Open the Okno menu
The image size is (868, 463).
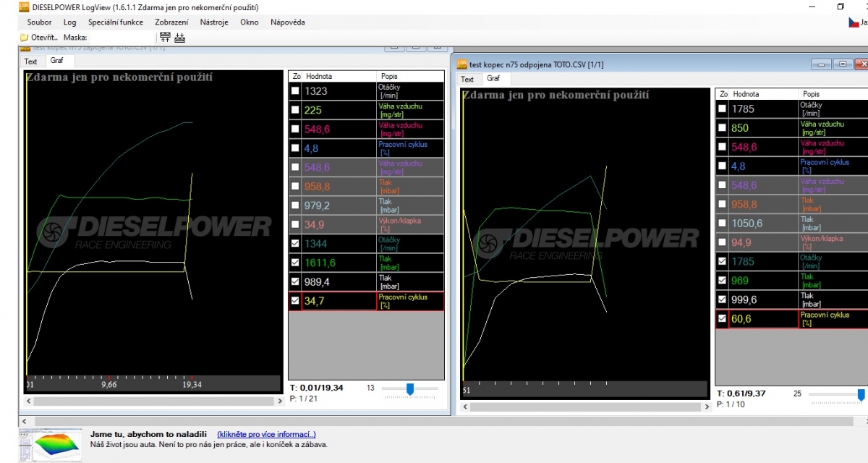(250, 22)
